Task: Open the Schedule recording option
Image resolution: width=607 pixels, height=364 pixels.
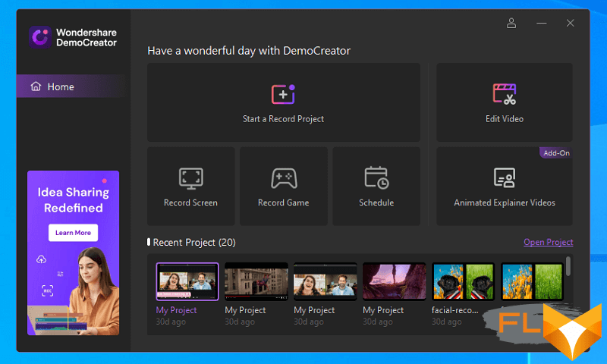Action: pyautogui.click(x=376, y=178)
